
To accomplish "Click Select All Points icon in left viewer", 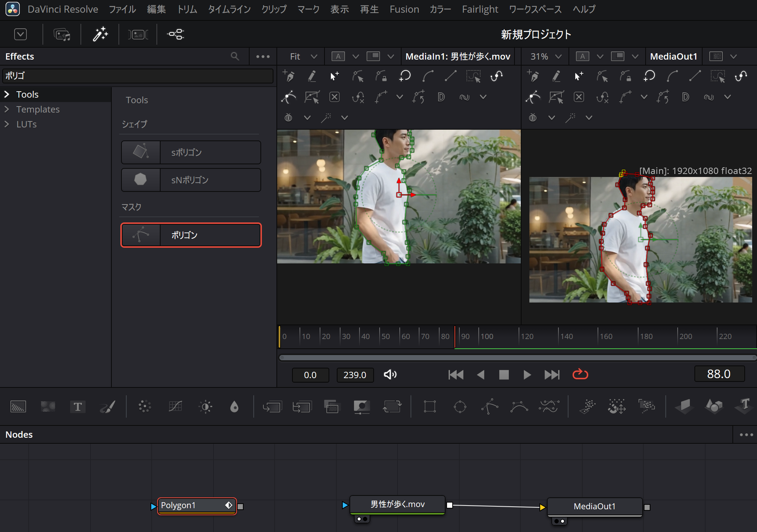I will [x=473, y=76].
